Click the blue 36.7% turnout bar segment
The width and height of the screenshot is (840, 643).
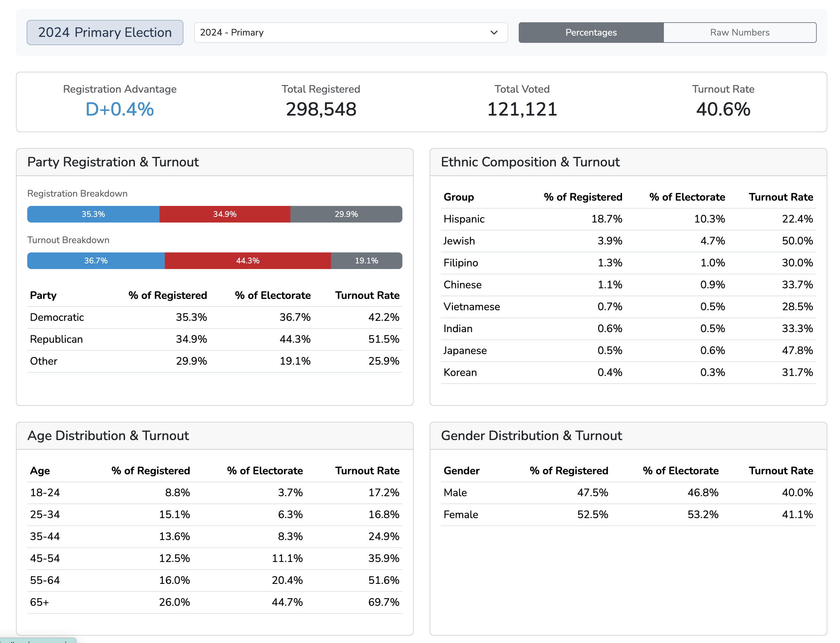coord(96,261)
